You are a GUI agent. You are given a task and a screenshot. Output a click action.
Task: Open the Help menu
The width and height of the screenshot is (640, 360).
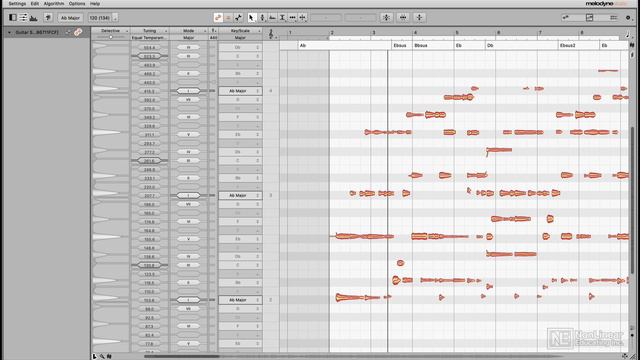coord(95,4)
